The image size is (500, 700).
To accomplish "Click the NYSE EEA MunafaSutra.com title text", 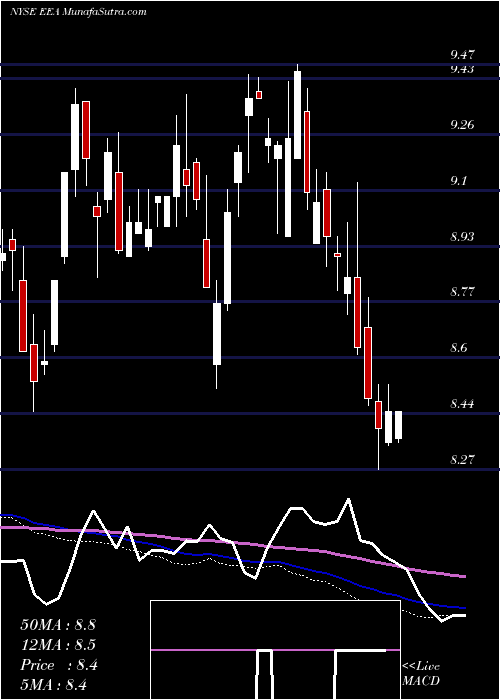I will pyautogui.click(x=79, y=12).
